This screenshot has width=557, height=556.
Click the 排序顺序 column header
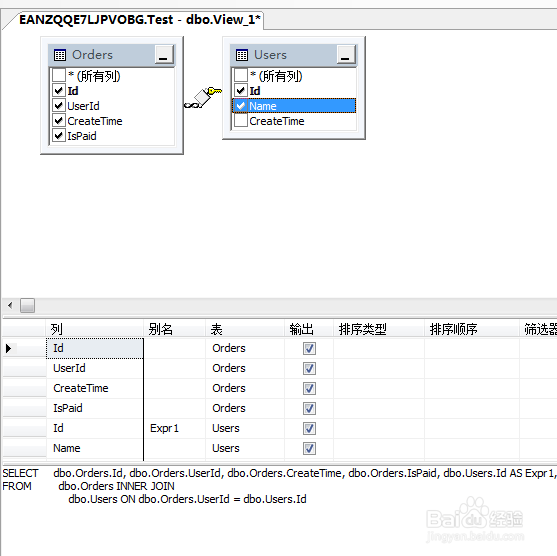point(472,329)
